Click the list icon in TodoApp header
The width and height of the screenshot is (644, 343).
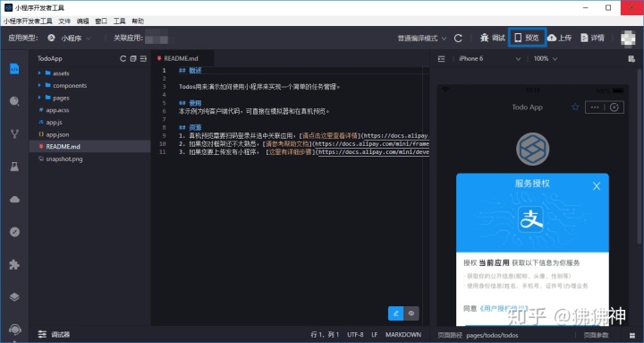pos(143,59)
